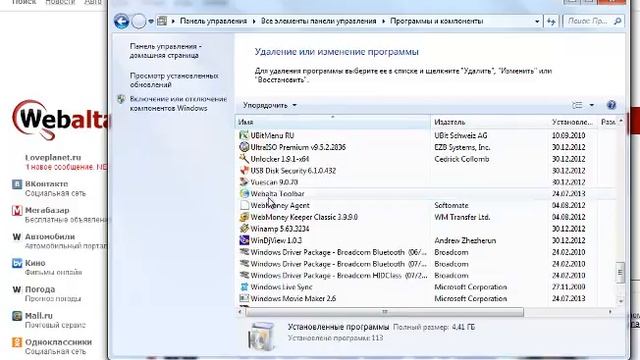
Task: Click 'Все элементы панели управления' breadcrumb
Action: point(318,21)
